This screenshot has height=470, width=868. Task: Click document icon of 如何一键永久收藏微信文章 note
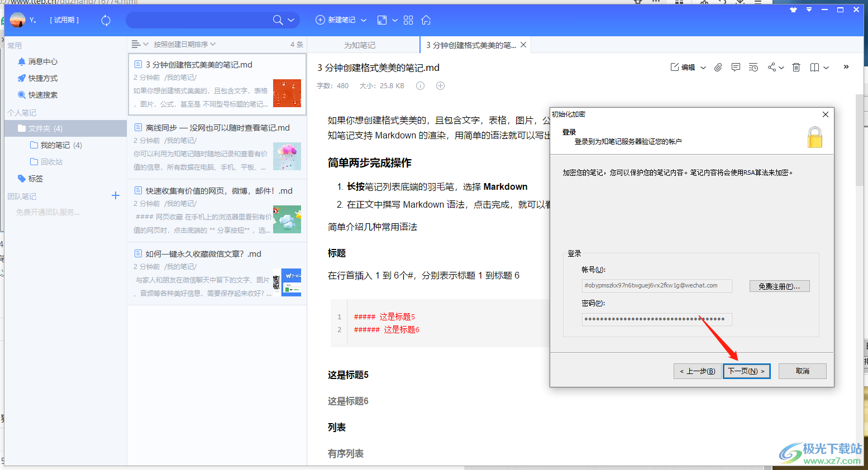138,254
